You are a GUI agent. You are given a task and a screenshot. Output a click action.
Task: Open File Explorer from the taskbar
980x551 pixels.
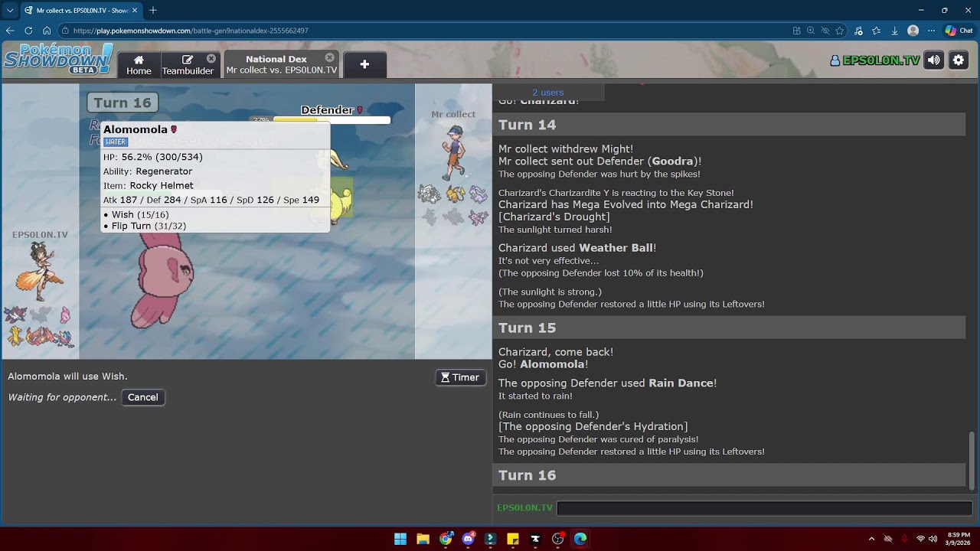coord(423,539)
